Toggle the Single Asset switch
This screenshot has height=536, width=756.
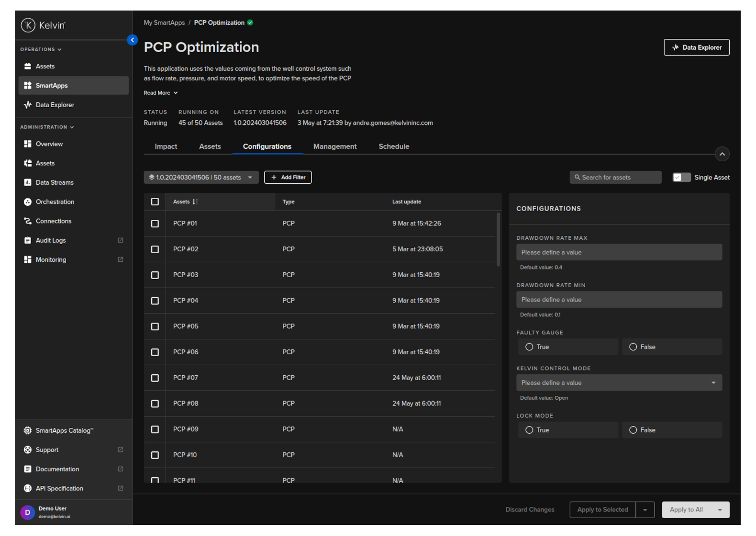coord(681,178)
